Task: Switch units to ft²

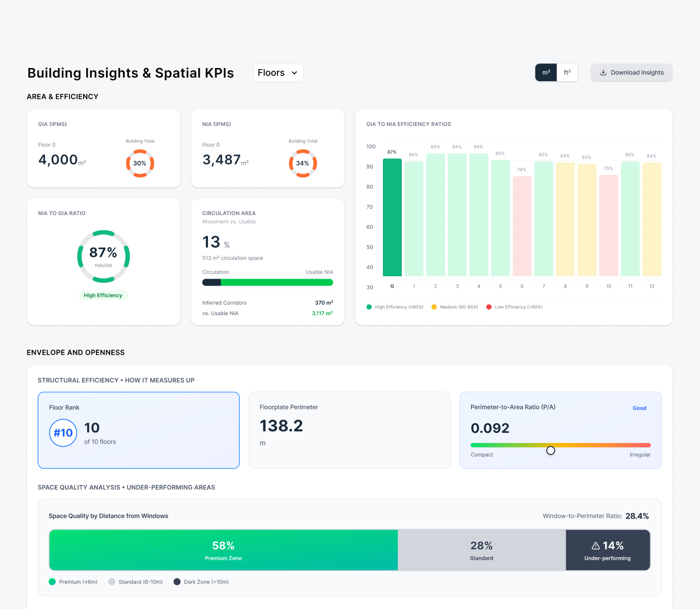Action: tap(567, 73)
